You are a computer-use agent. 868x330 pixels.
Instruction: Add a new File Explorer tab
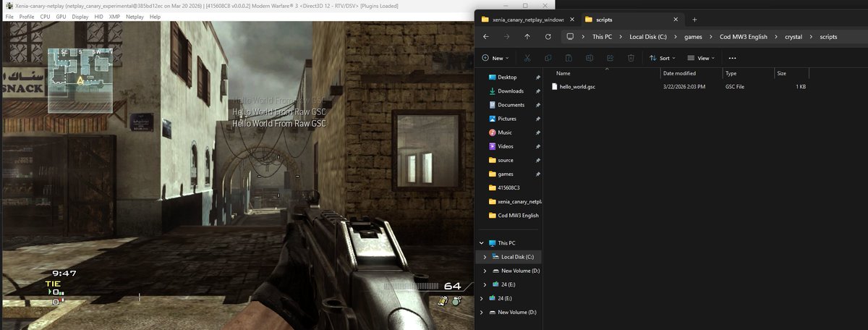(x=694, y=20)
